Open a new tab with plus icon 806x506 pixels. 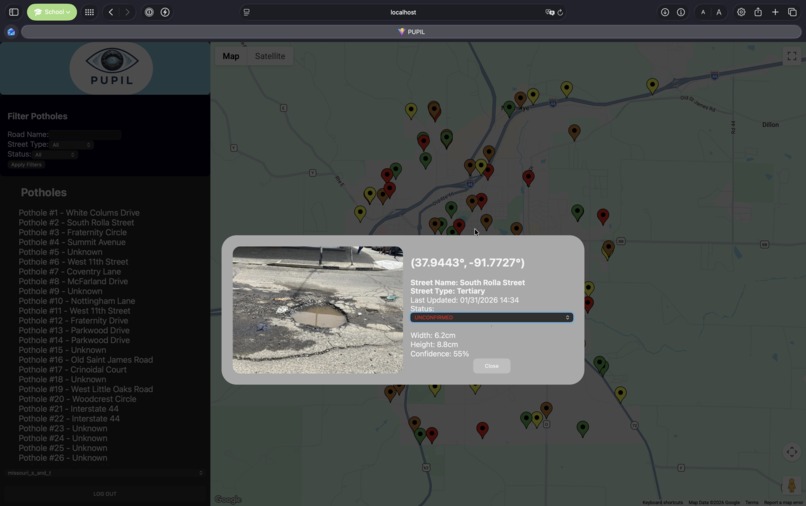click(x=775, y=12)
